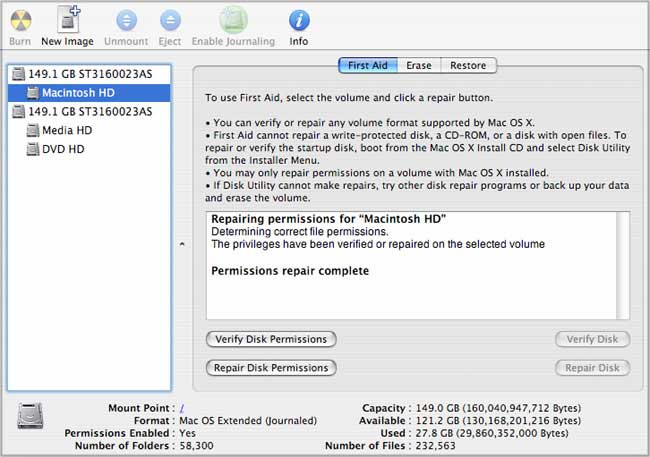Select the first 149.1 GB ST3160023AS disk

pyautogui.click(x=89, y=74)
